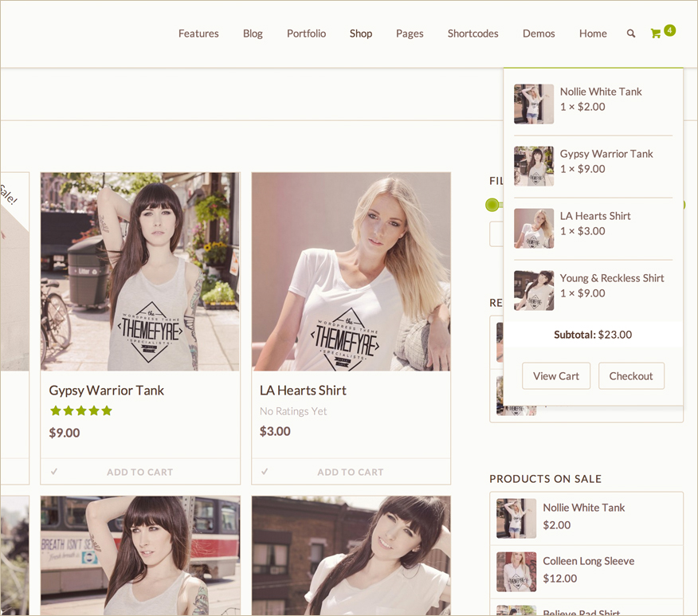Click the Checkout button
Screen dimensions: 698x616
coord(631,376)
